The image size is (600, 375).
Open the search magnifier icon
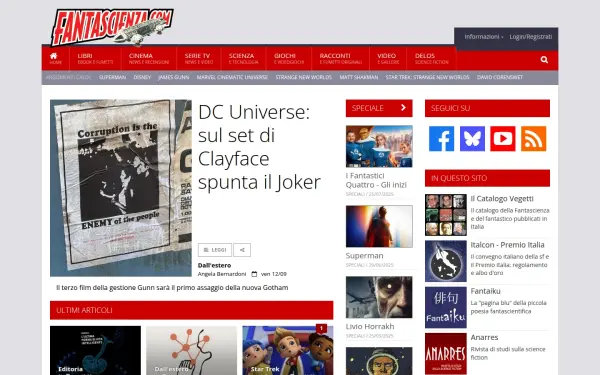544,60
